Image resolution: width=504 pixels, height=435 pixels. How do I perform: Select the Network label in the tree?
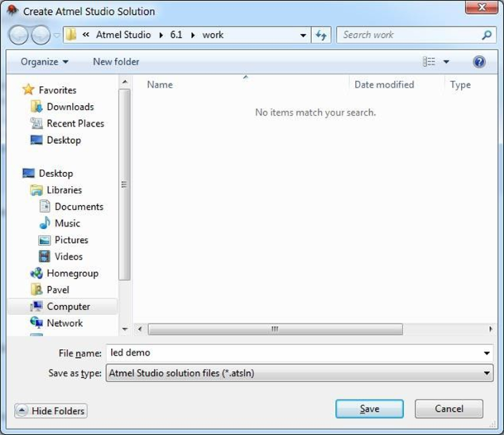click(x=64, y=323)
